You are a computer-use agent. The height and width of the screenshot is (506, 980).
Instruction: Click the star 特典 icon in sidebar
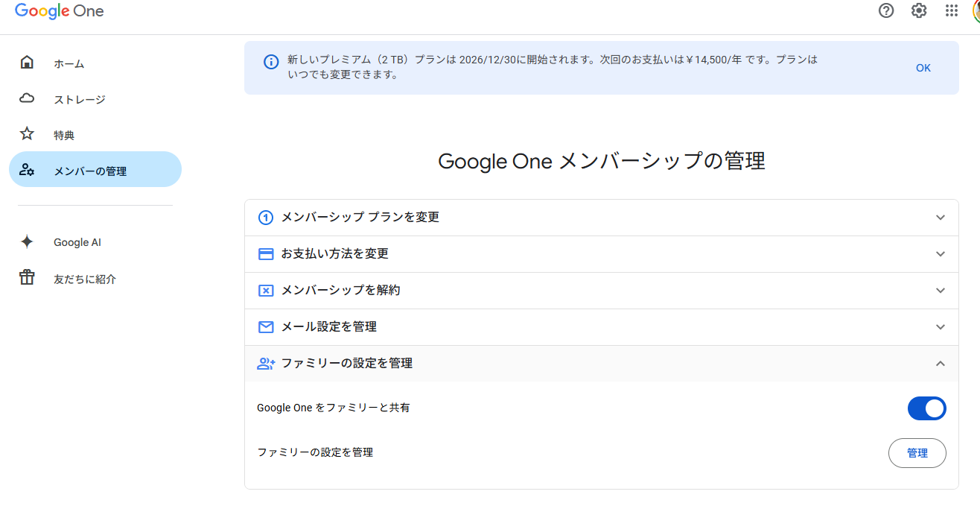(27, 134)
